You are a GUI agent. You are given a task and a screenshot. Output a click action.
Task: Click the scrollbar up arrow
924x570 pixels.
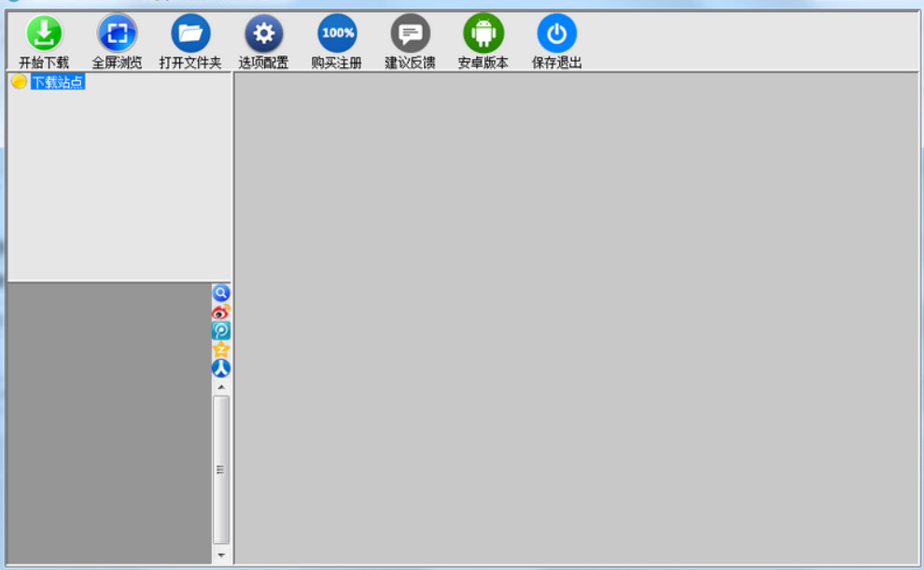tap(221, 387)
